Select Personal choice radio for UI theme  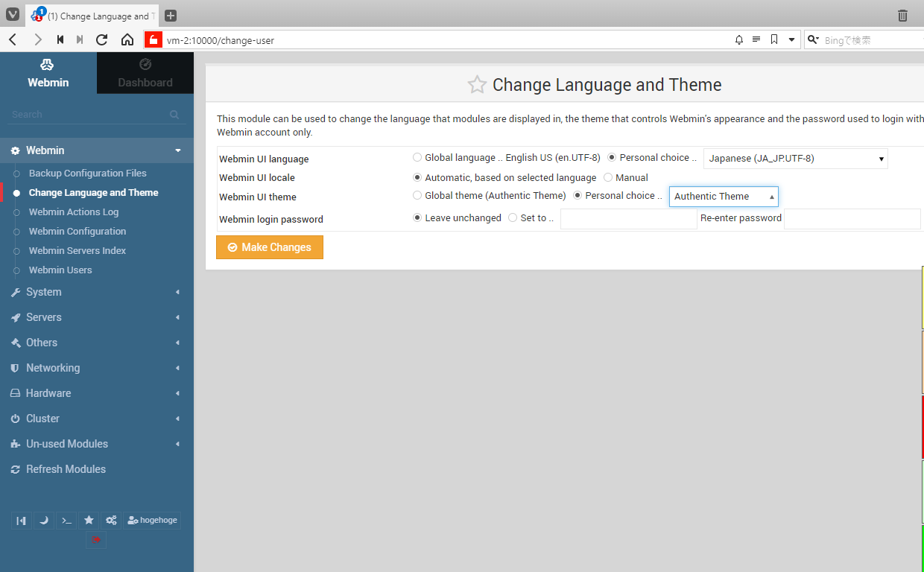click(x=577, y=195)
